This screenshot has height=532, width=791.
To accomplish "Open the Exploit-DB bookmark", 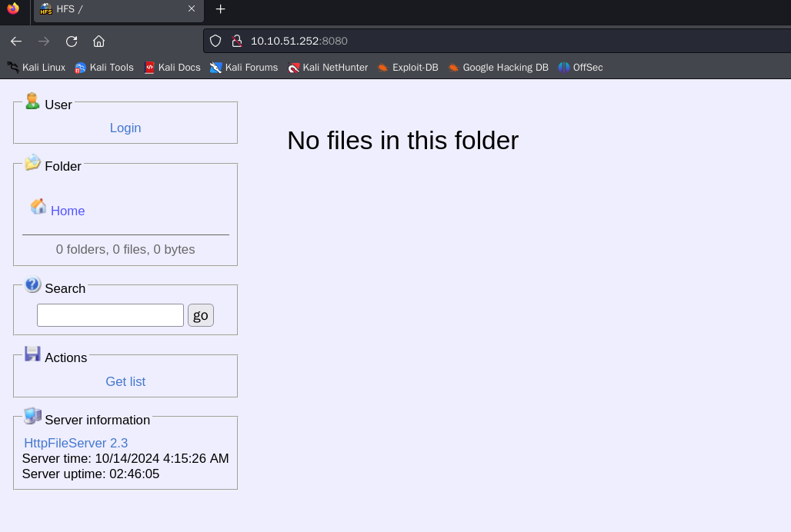I will 408,68.
